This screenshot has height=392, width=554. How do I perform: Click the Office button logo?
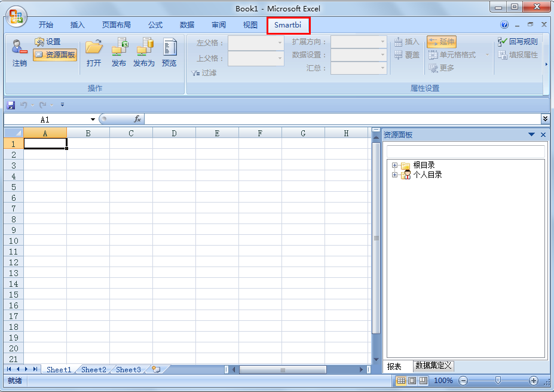(16, 17)
